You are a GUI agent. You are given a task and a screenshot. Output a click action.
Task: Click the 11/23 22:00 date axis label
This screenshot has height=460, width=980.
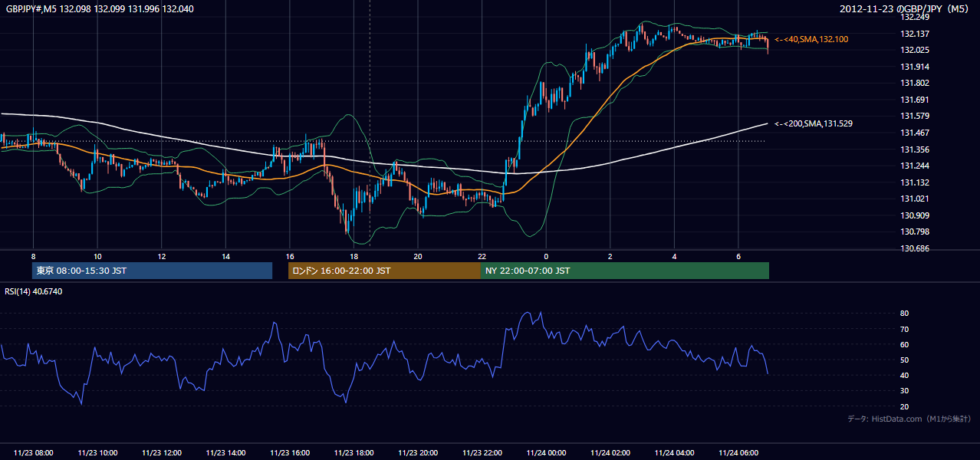pos(482,453)
